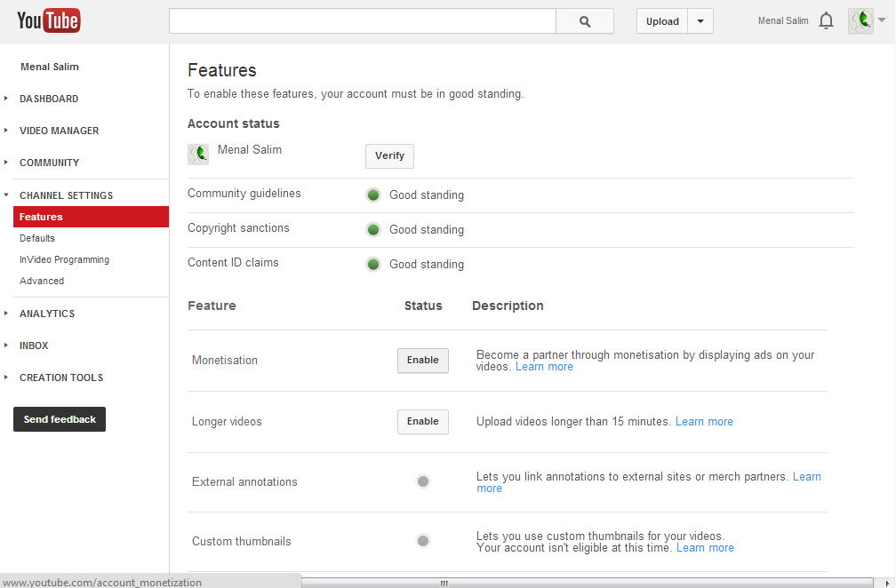This screenshot has width=896, height=588.
Task: Click the search magnifier button
Action: [585, 21]
